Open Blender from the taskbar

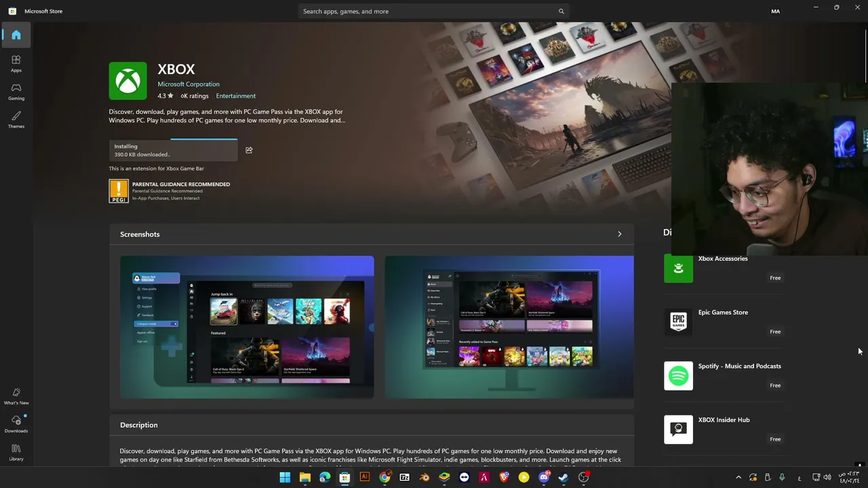425,477
